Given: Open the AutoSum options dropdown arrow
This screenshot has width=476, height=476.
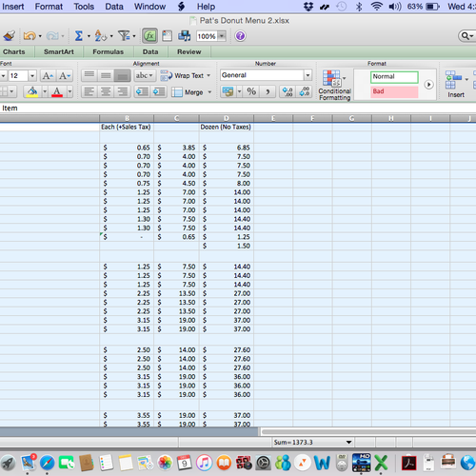Looking at the screenshot, I should pyautogui.click(x=89, y=36).
